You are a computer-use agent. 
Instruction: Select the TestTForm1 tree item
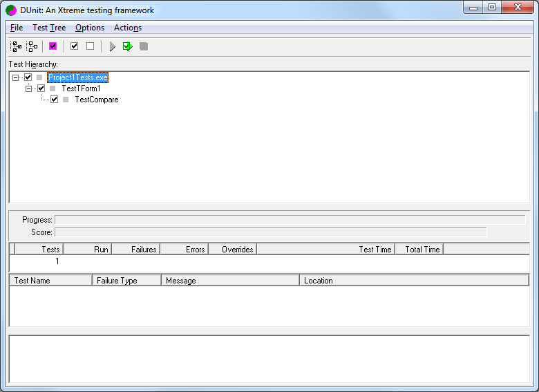pyautogui.click(x=81, y=88)
